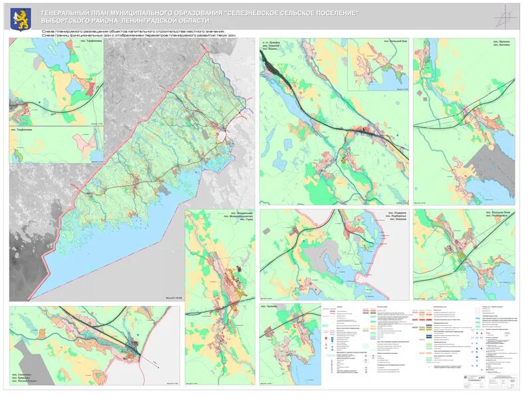Open the "пос. Большое Поле" inset map
532x407 pixels.
tap(464, 254)
